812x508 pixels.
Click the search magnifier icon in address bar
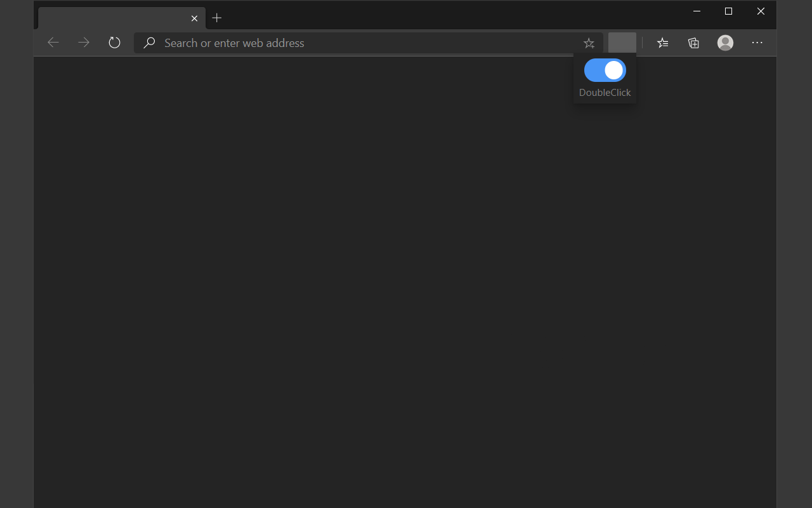(149, 43)
